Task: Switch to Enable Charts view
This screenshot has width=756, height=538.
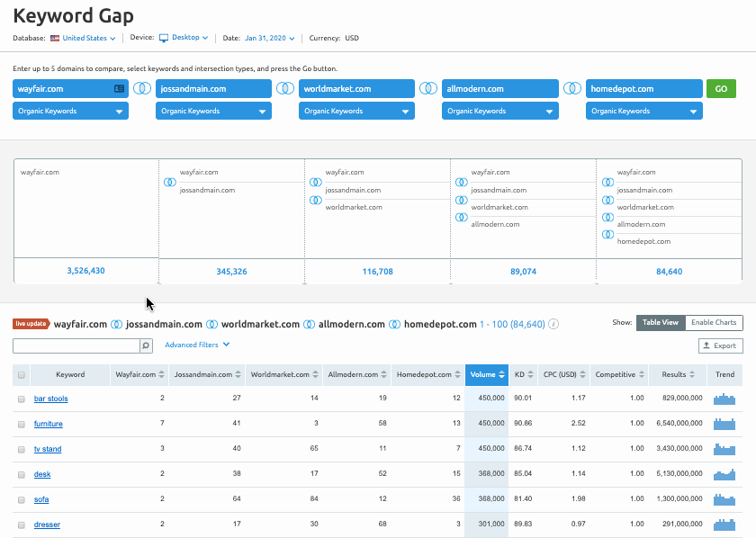Action: click(x=714, y=323)
